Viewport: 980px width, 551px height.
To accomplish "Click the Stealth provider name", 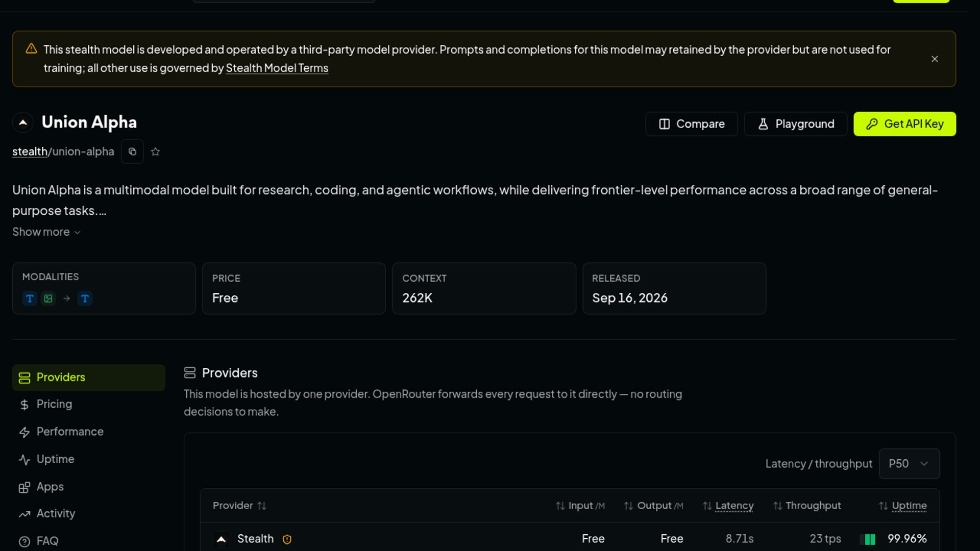I will pyautogui.click(x=255, y=539).
